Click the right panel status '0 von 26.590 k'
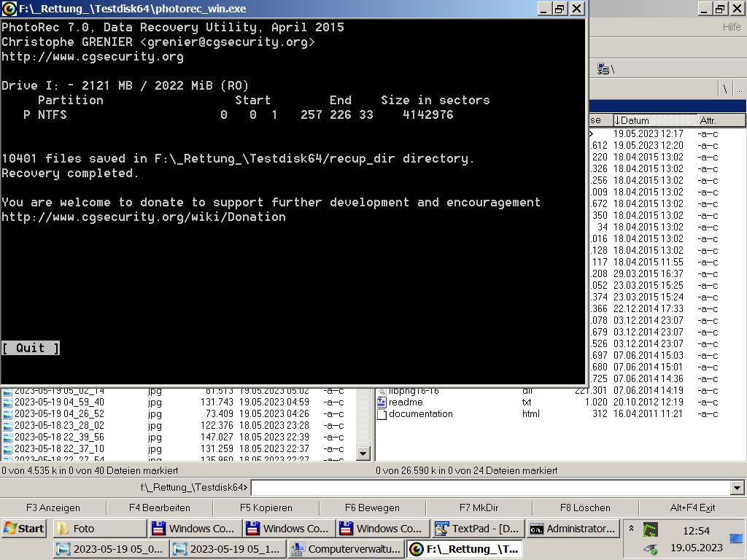Viewport: 747px width, 560px height. [x=466, y=470]
